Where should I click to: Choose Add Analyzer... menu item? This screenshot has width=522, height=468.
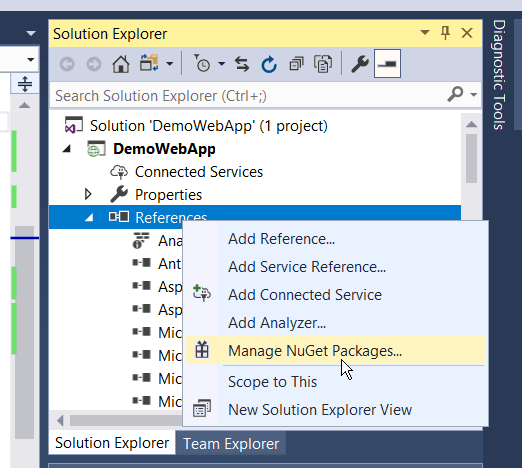(x=335, y=323)
